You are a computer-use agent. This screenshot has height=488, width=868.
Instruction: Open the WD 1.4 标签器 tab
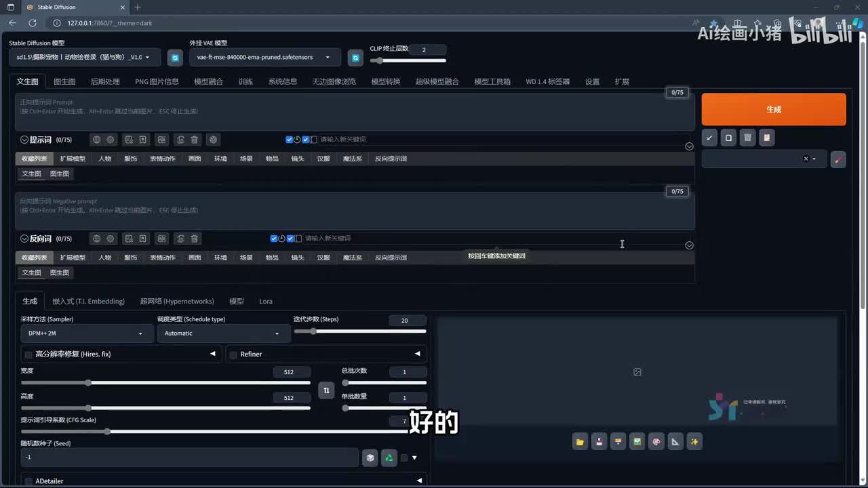547,81
